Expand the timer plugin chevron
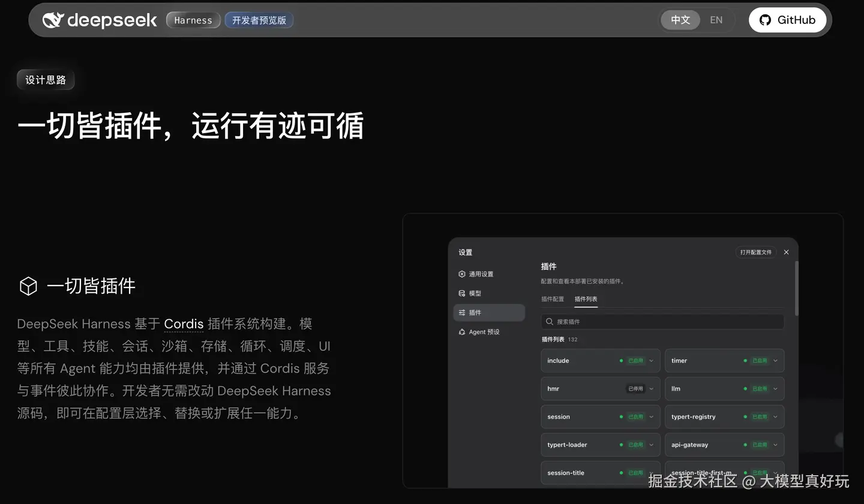 click(x=775, y=361)
